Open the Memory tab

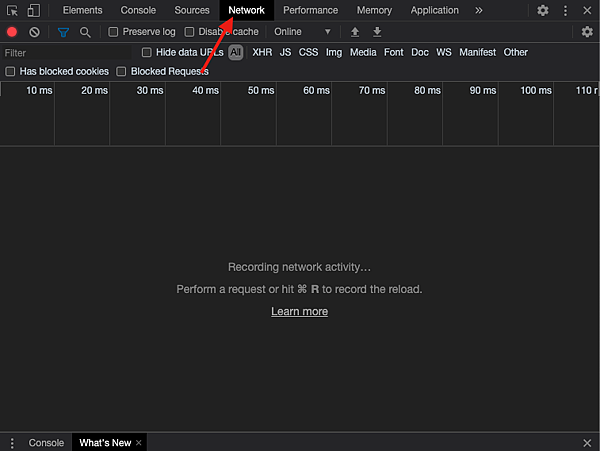coord(374,10)
